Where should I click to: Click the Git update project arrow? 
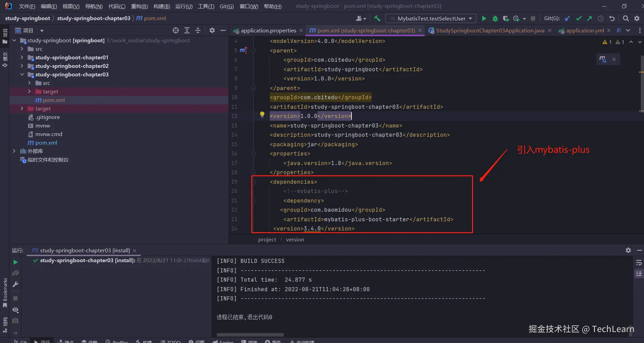tap(567, 18)
